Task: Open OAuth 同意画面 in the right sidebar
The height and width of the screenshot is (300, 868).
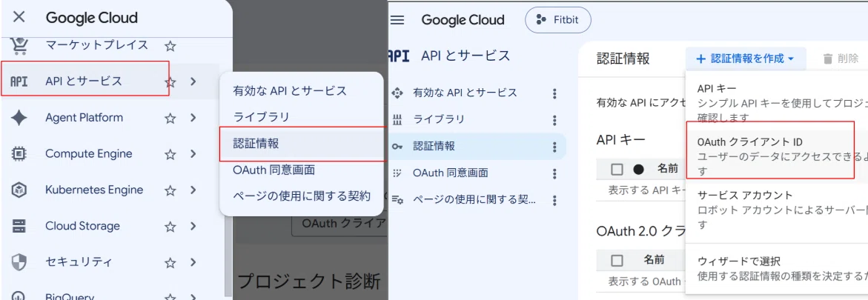Action: tap(477, 173)
